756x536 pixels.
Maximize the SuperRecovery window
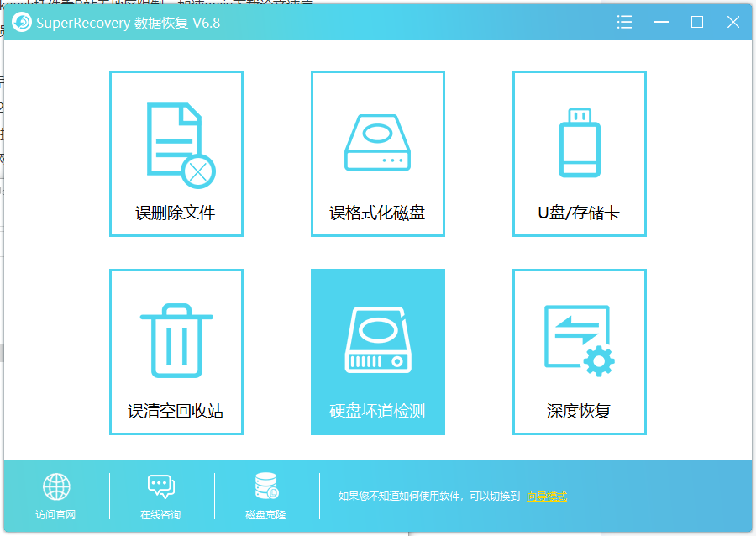click(696, 22)
